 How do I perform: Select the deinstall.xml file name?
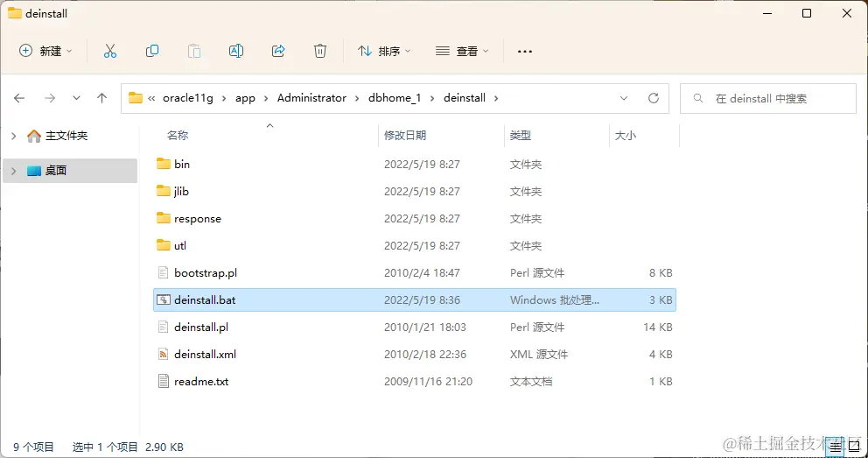205,354
